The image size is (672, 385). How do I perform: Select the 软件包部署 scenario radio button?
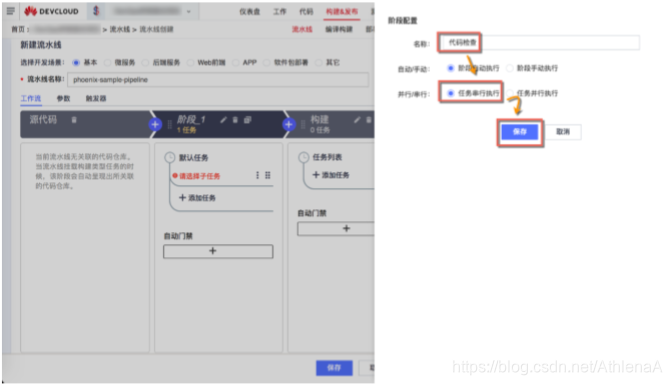267,63
